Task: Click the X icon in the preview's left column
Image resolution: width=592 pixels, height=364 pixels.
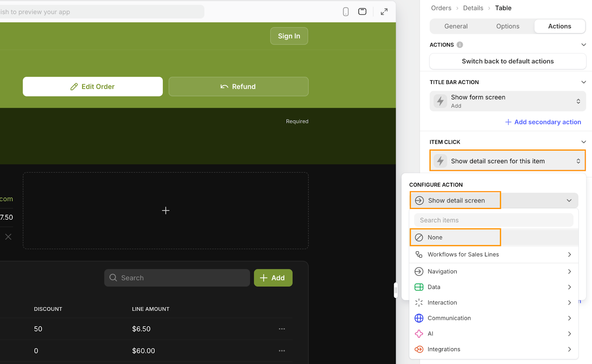Action: (8, 237)
